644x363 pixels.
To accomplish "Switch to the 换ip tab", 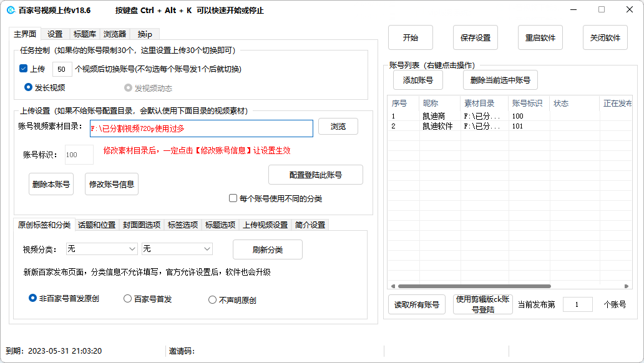I will click(x=145, y=34).
